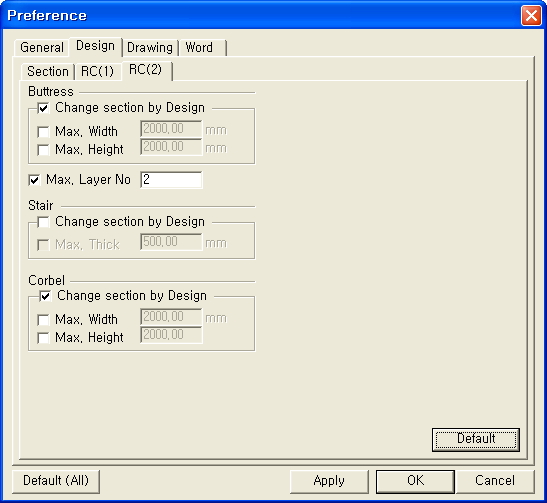
Task: Switch to the General tab
Action: (x=42, y=47)
